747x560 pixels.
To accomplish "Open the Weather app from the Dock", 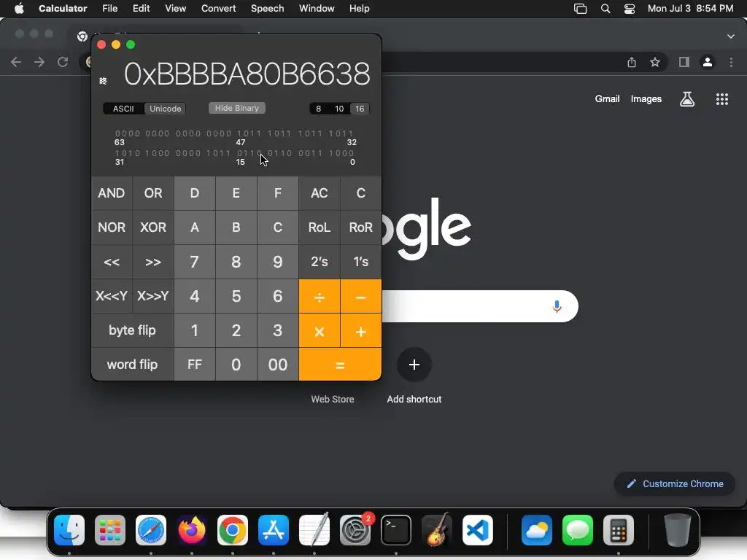I will (x=537, y=530).
